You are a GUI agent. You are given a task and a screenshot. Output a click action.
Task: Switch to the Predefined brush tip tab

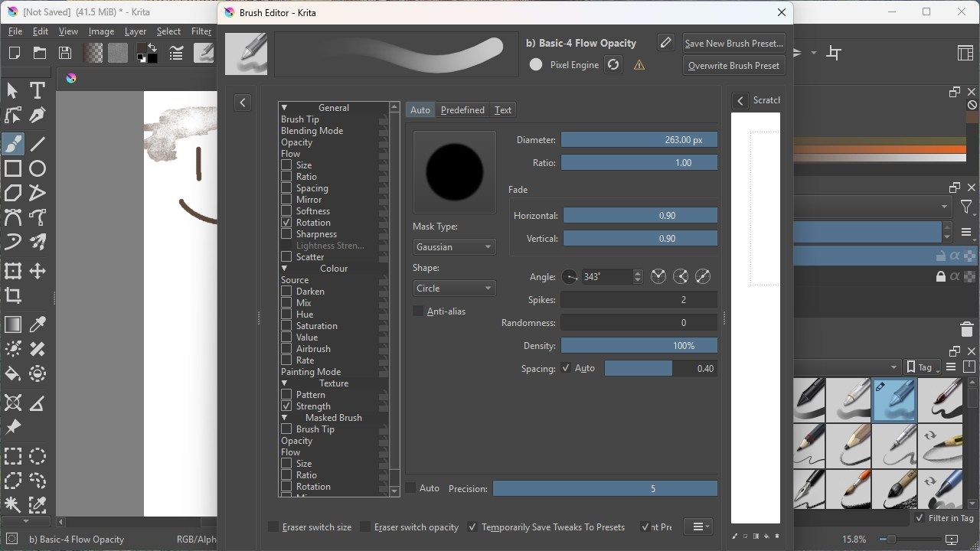click(462, 109)
